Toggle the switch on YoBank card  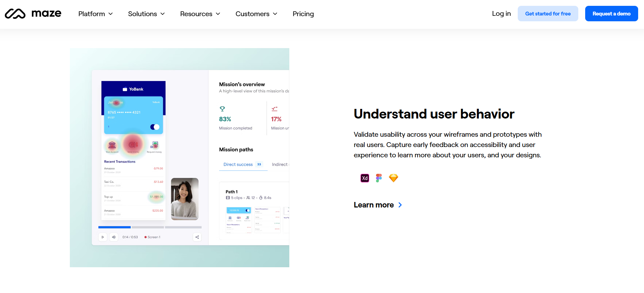155,127
